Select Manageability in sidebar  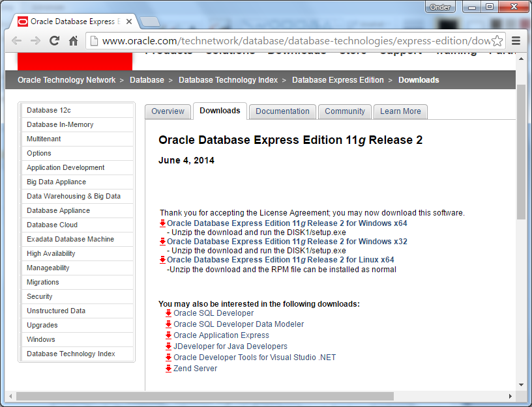(x=78, y=268)
